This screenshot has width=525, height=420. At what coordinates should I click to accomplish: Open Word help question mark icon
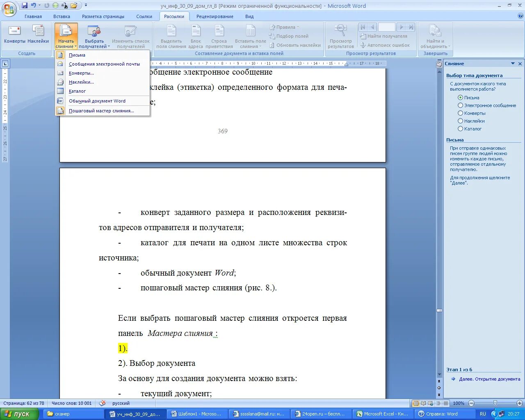(520, 16)
